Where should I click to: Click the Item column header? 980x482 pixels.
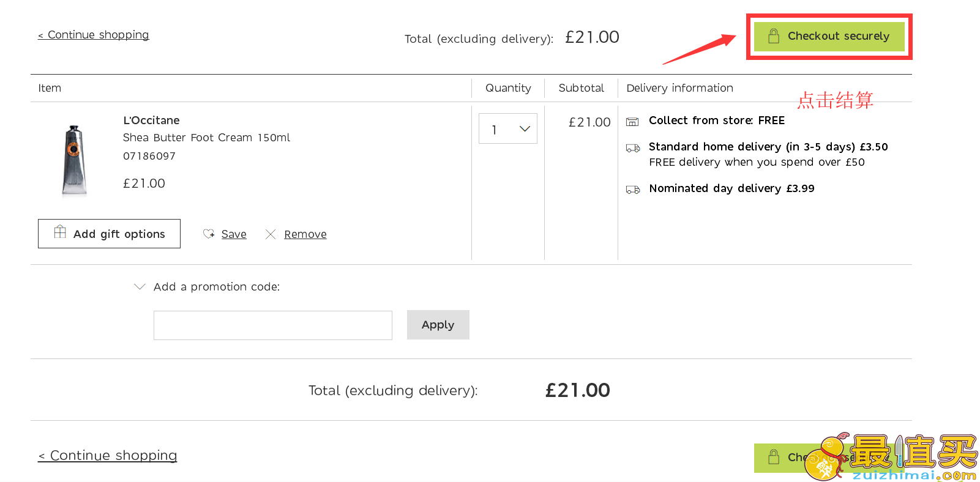50,88
